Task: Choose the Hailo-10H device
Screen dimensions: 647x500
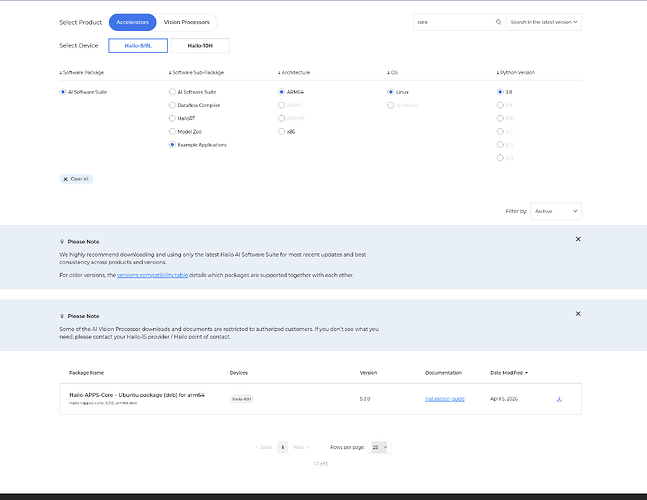Action: click(x=200, y=46)
